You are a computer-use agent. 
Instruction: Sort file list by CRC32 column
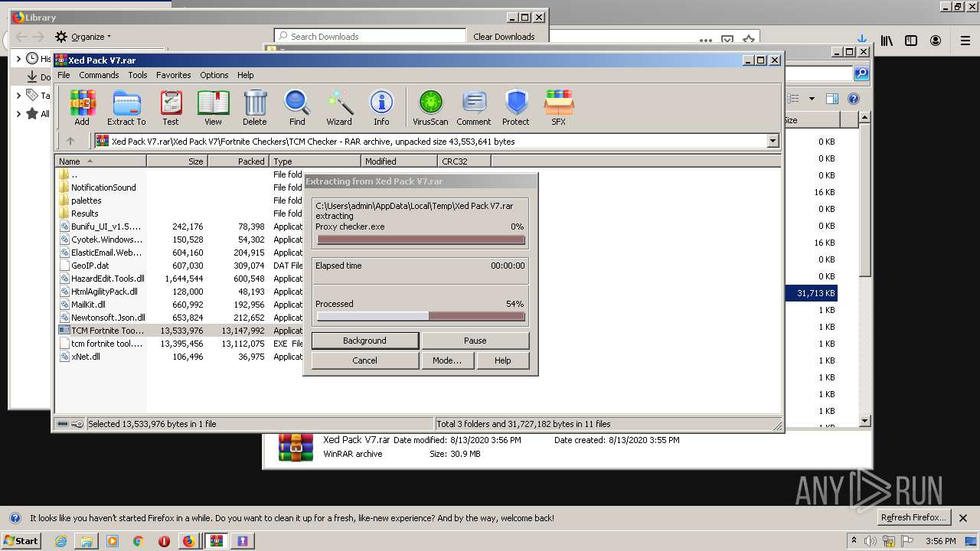coord(464,161)
